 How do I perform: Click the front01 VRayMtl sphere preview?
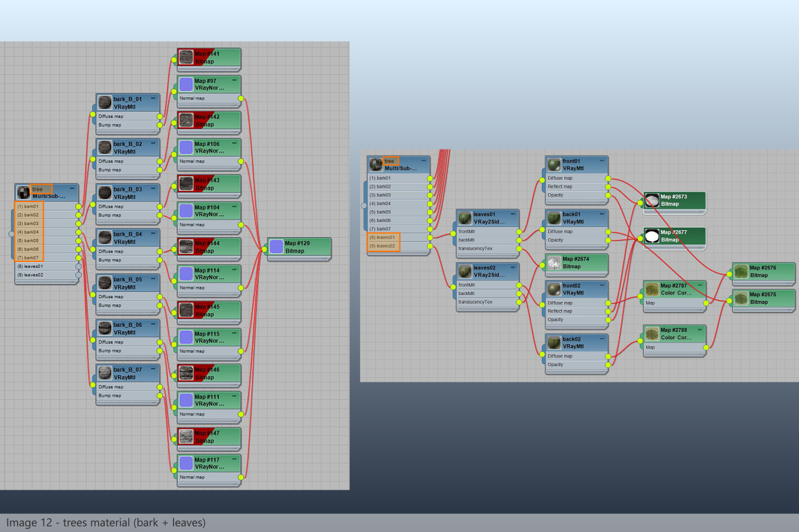pos(554,165)
